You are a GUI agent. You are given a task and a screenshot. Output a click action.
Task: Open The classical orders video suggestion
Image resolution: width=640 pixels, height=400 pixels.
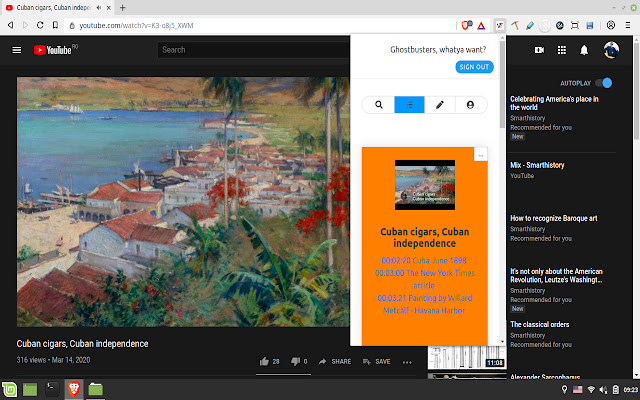pyautogui.click(x=540, y=324)
